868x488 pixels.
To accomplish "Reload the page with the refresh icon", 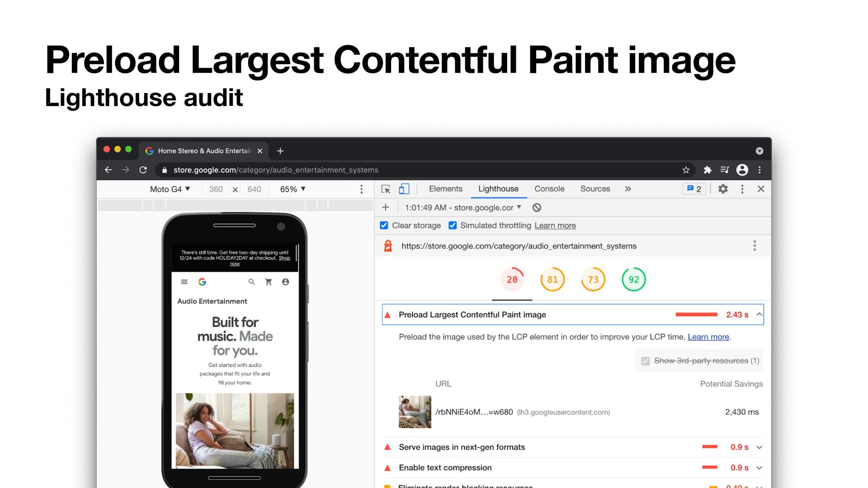I will pyautogui.click(x=143, y=170).
